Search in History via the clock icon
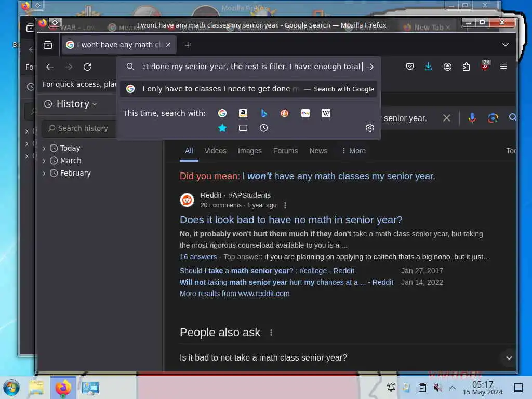The width and height of the screenshot is (532, 399). coord(263,128)
